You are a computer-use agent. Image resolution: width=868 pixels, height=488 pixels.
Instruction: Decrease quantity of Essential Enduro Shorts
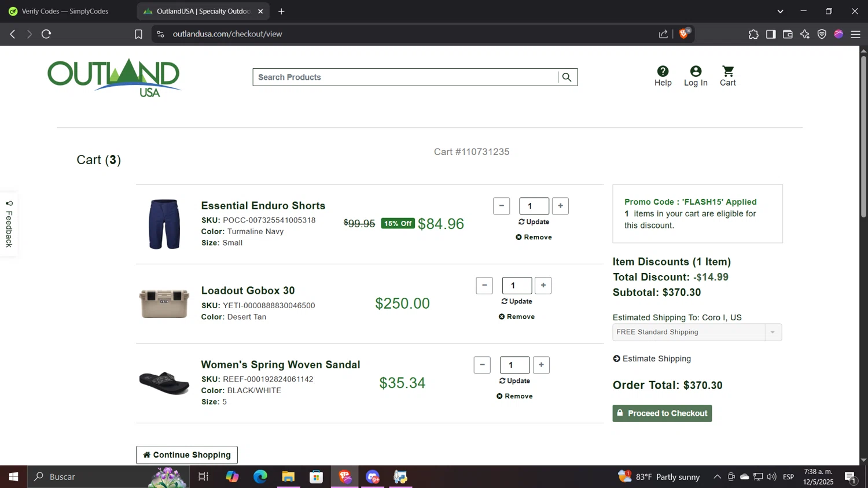501,206
